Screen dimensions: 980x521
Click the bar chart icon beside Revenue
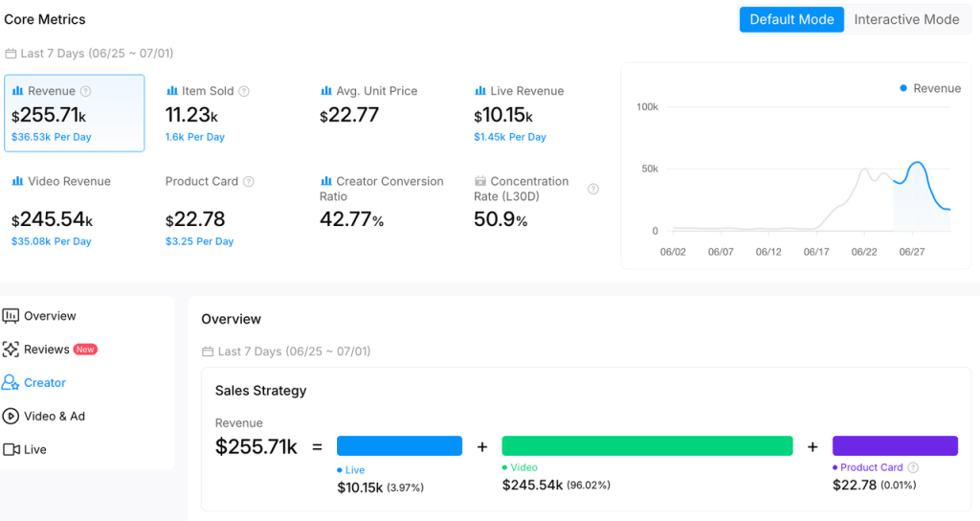17,91
